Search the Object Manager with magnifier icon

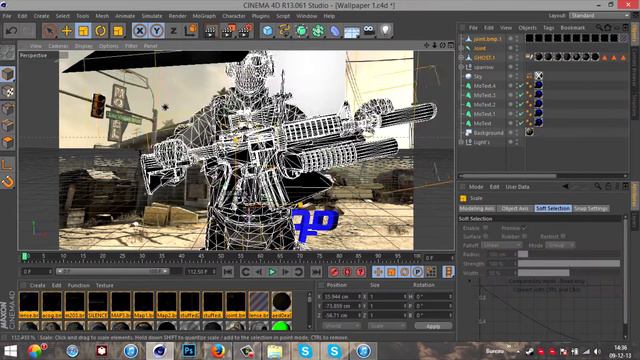pos(599,27)
